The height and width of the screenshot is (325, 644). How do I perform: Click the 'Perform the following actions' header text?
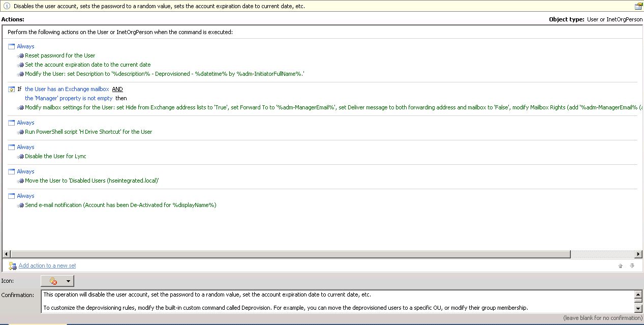point(120,32)
